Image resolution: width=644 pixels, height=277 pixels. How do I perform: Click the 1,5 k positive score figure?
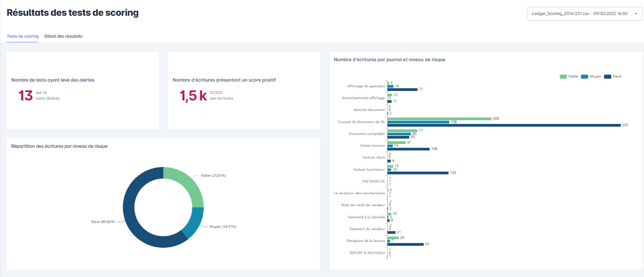pos(193,95)
